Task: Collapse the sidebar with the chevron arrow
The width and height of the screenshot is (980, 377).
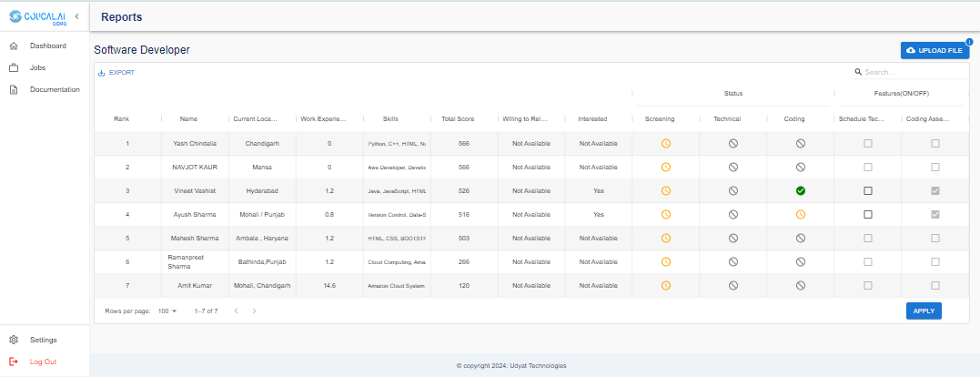Action: [x=77, y=16]
